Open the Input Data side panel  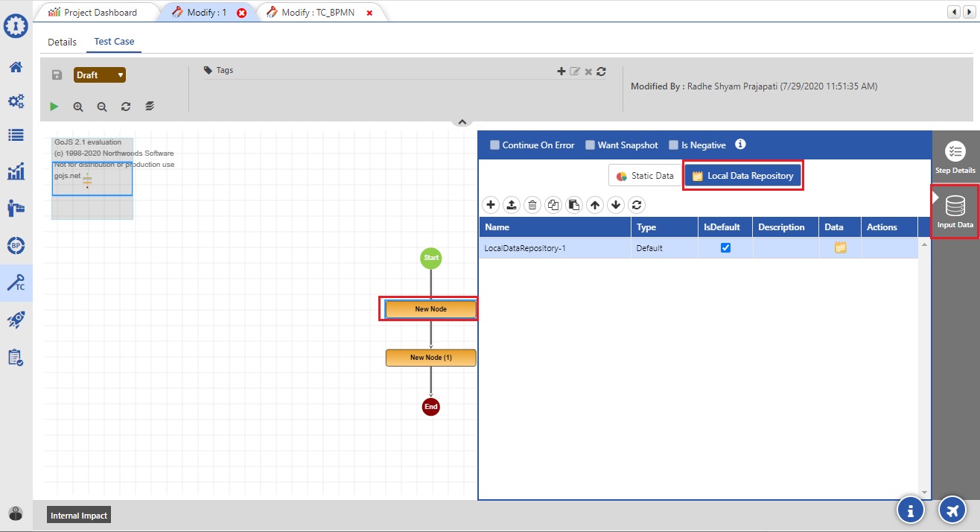(955, 212)
